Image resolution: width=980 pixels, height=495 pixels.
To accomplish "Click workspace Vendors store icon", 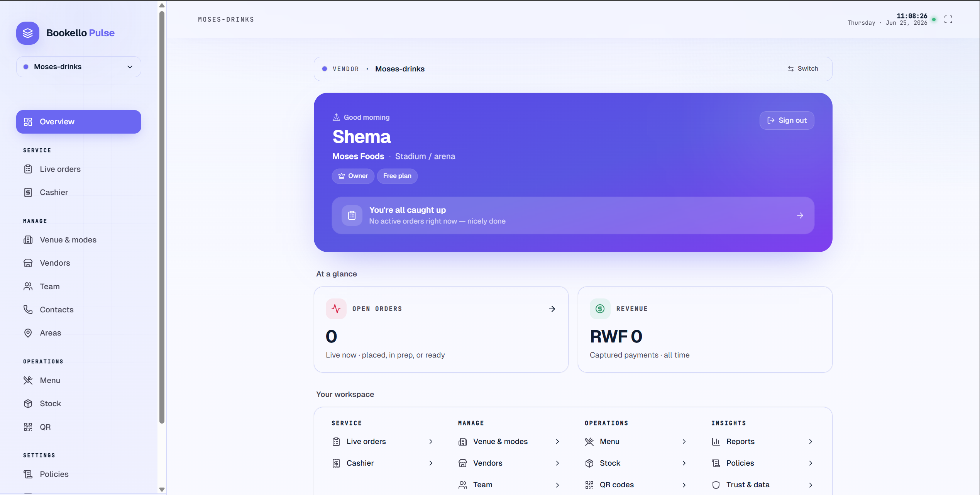I will tap(463, 463).
